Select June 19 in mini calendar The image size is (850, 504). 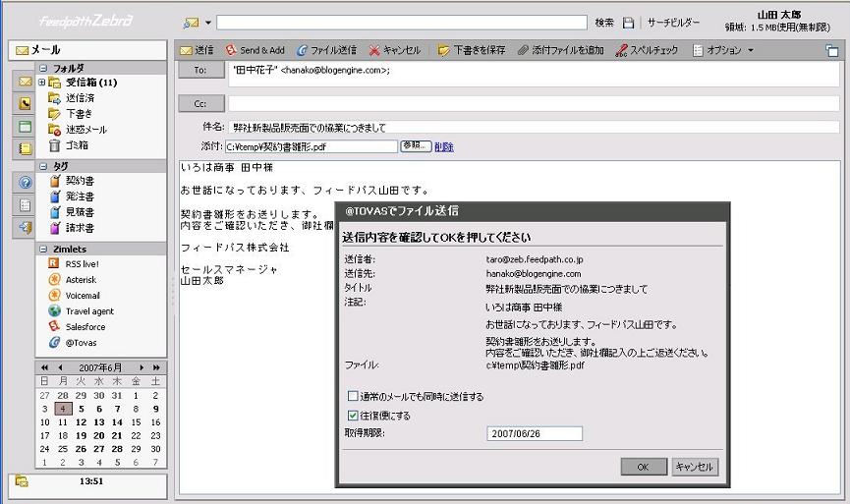coord(81,435)
